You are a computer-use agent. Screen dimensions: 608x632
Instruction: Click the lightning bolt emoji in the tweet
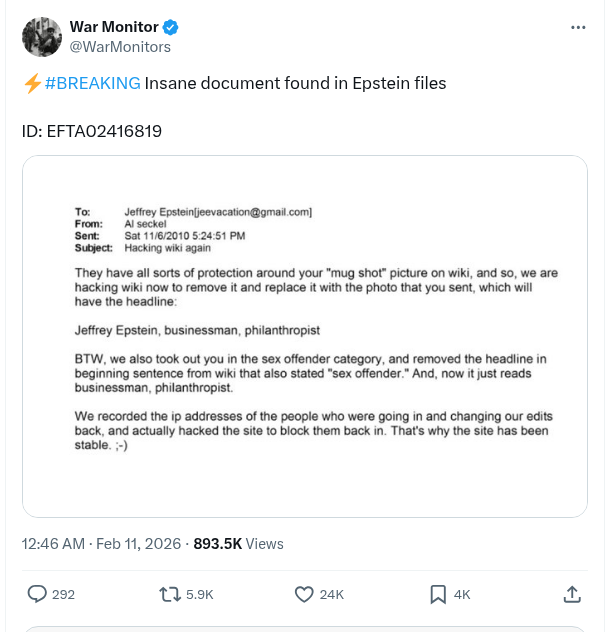pos(32,83)
